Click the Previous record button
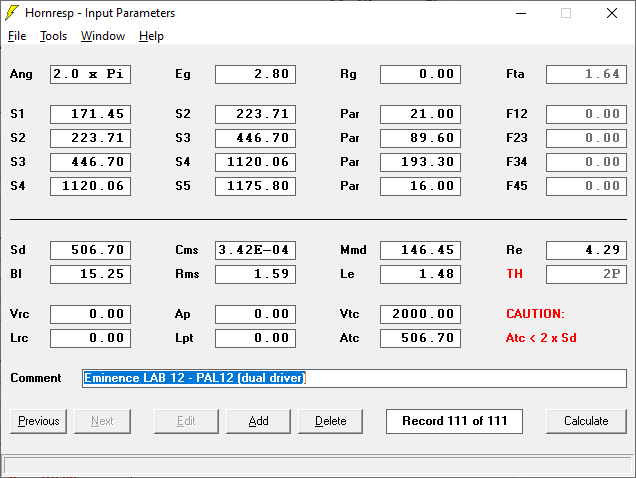The image size is (636, 478). (x=39, y=421)
